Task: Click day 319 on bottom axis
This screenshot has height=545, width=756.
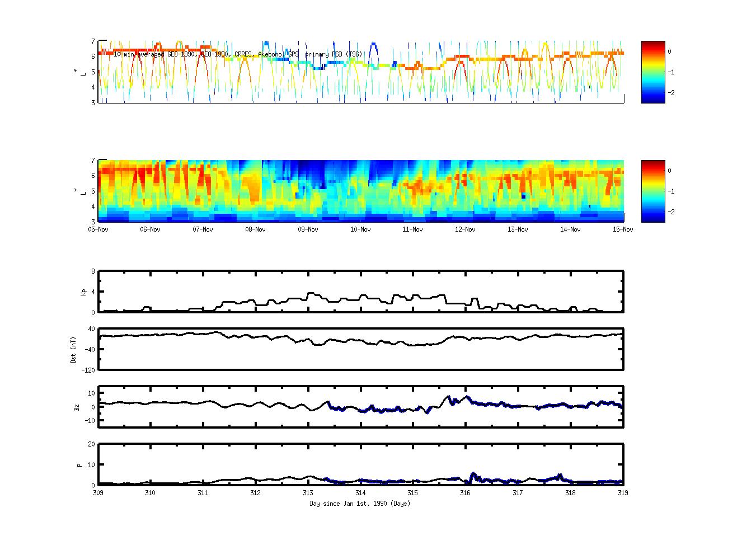Action: coord(623,493)
